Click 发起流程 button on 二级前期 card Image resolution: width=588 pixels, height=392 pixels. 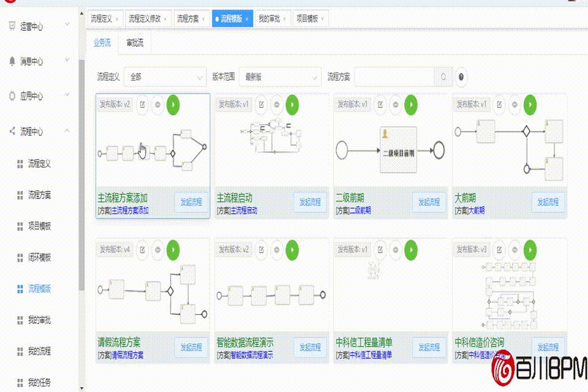tap(429, 202)
